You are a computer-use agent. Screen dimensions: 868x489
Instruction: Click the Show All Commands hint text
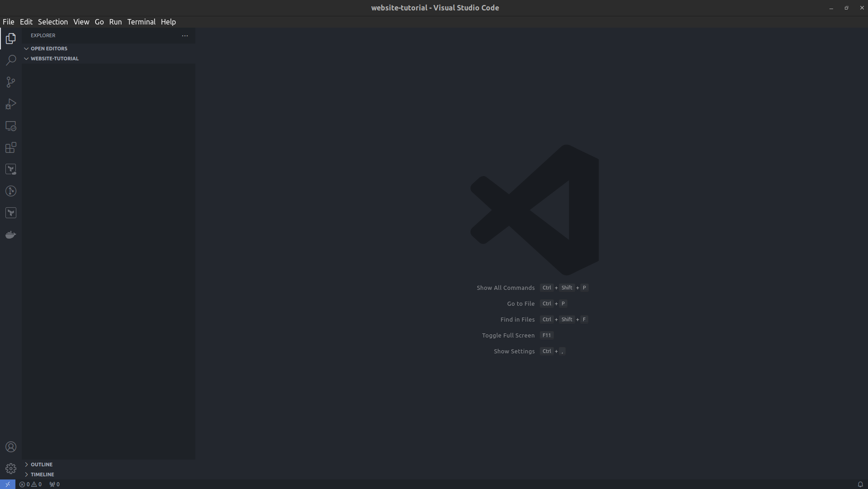[505, 288]
